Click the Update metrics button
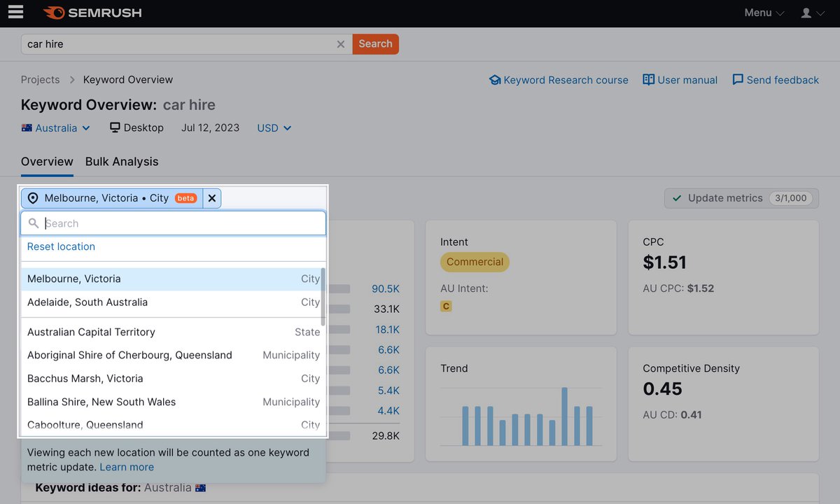Image resolution: width=840 pixels, height=504 pixels. (x=740, y=198)
